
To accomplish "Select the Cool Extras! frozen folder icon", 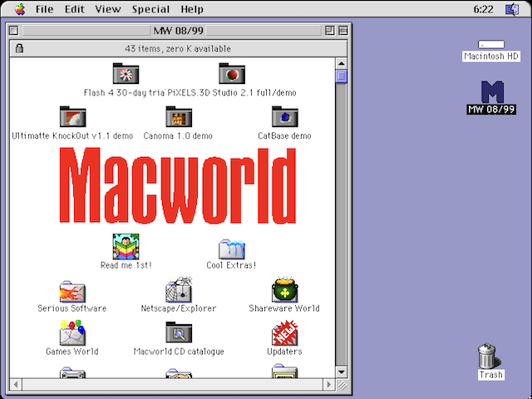I will (x=232, y=249).
